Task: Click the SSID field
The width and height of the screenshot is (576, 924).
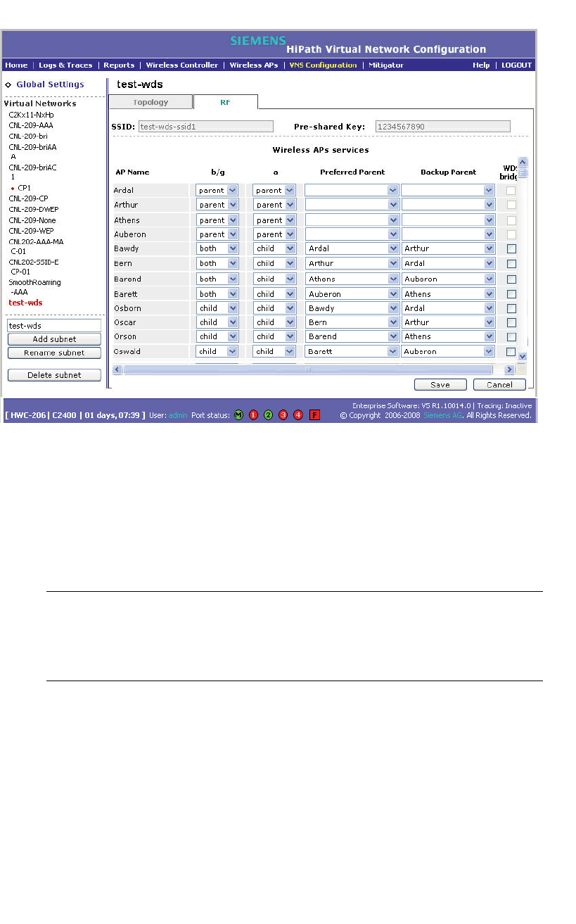Action: point(205,127)
